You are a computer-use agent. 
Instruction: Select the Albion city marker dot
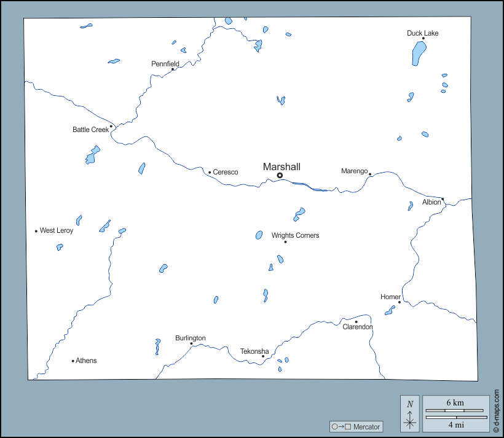443,199
